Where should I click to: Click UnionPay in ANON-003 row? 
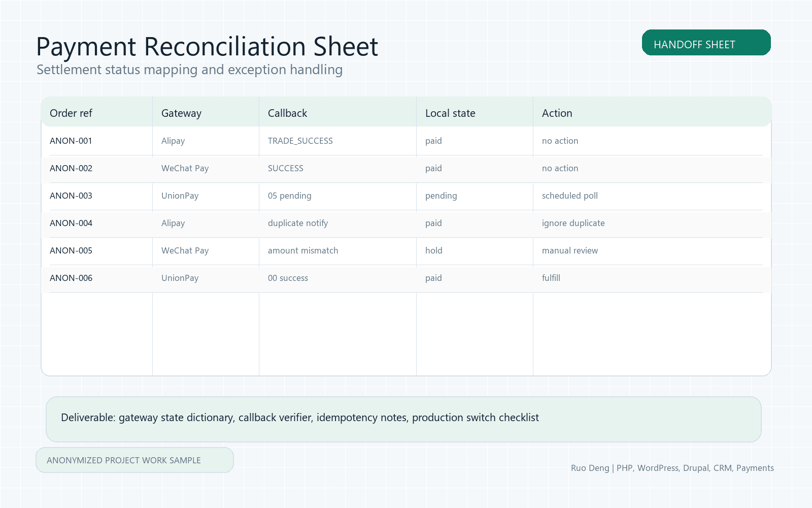pyautogui.click(x=180, y=196)
